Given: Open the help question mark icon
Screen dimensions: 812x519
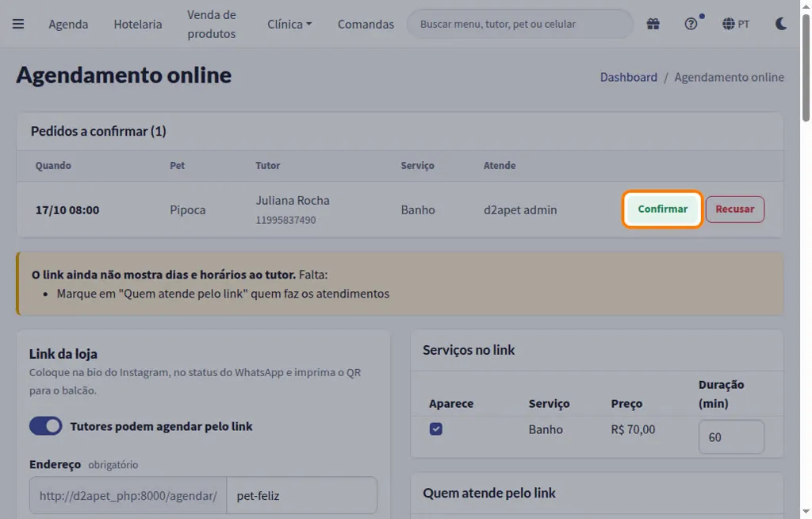Looking at the screenshot, I should pos(691,24).
